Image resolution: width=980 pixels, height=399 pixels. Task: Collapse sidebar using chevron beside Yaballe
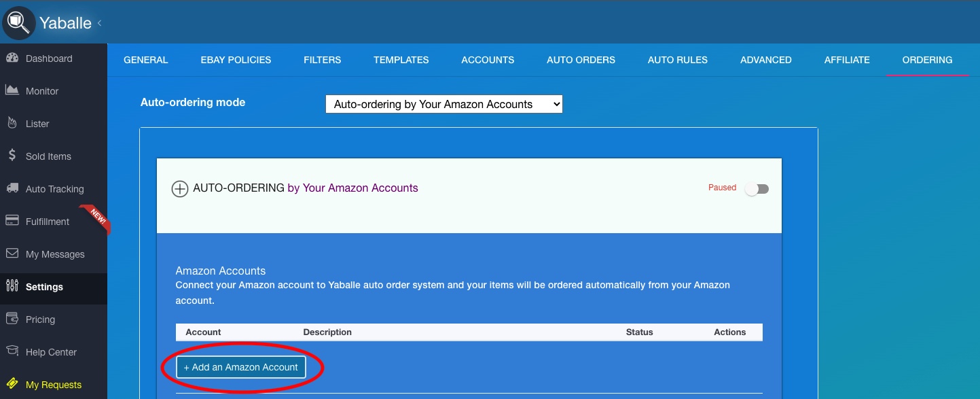pyautogui.click(x=99, y=23)
